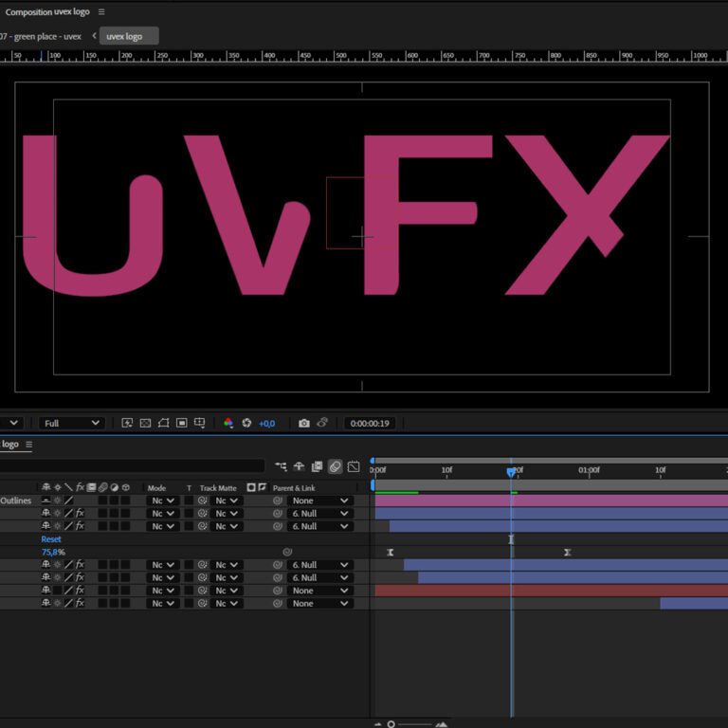Open the Composition uvex logo panel menu
The image size is (728, 728).
click(x=101, y=12)
